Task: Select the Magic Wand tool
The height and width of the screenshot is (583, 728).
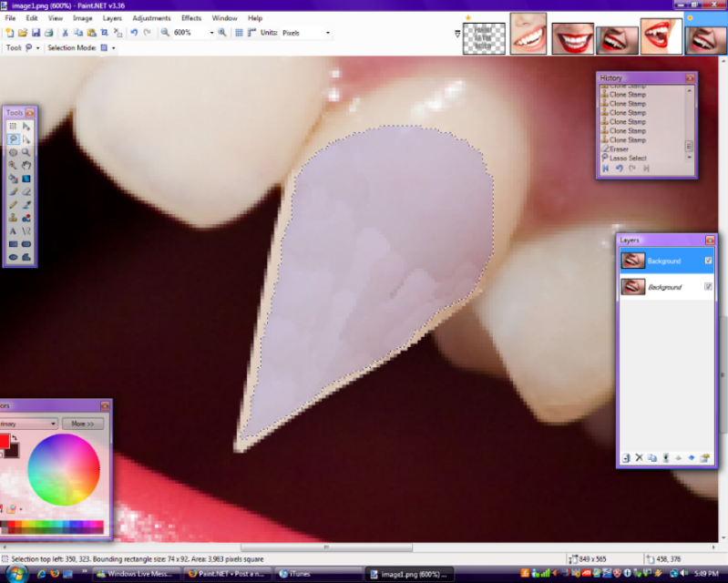Action: 13,165
